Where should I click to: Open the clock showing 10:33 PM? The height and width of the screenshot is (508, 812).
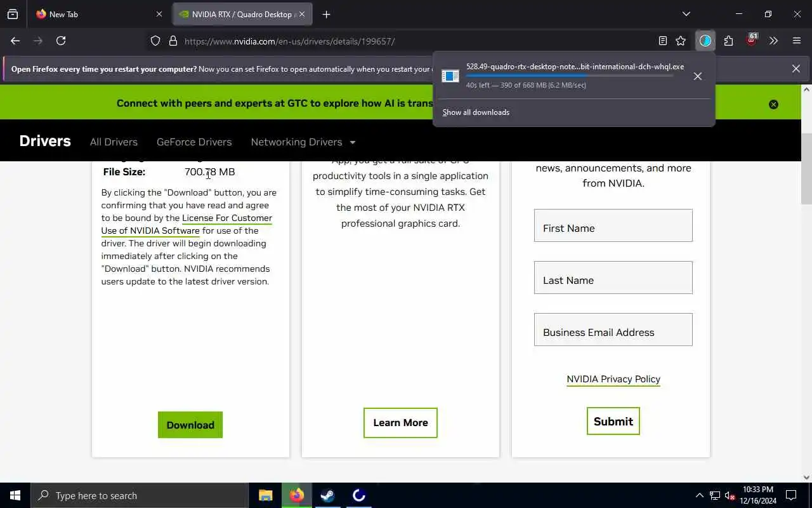pyautogui.click(x=757, y=495)
